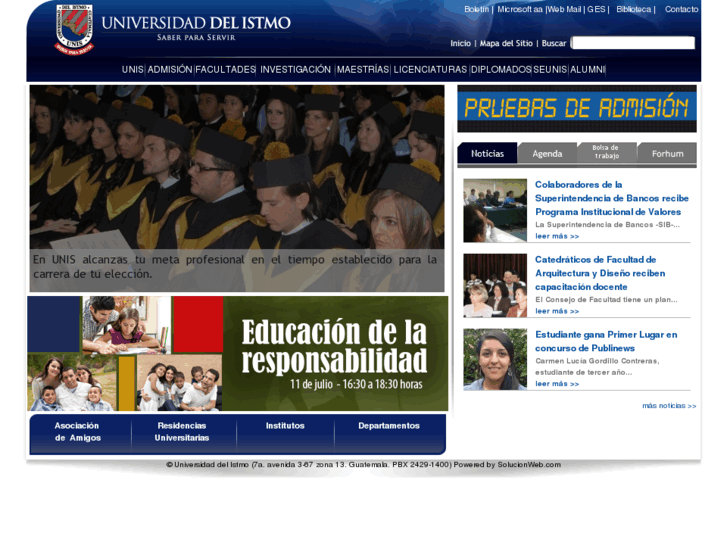Click Educación de la responsabilidad banner
Screen dimensions: 727x545
pyautogui.click(x=237, y=353)
